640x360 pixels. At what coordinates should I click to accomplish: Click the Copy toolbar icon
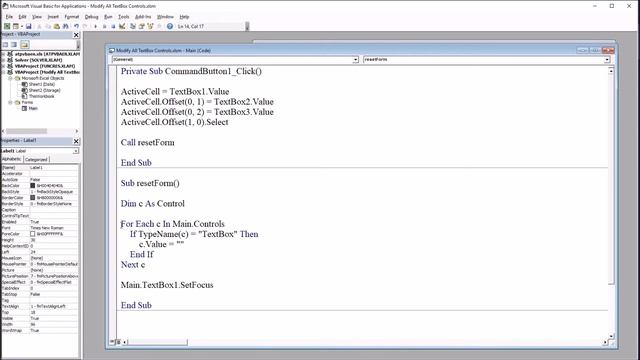[48, 26]
